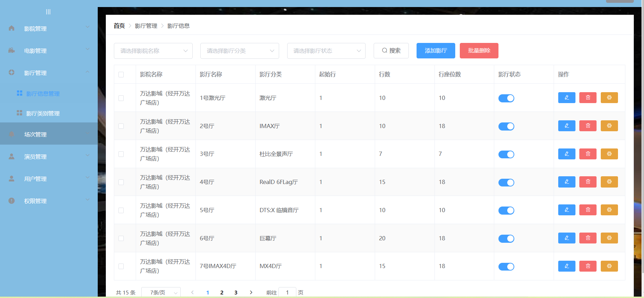
Task: Click the warning icon beside 权限管理
Action: click(x=12, y=201)
